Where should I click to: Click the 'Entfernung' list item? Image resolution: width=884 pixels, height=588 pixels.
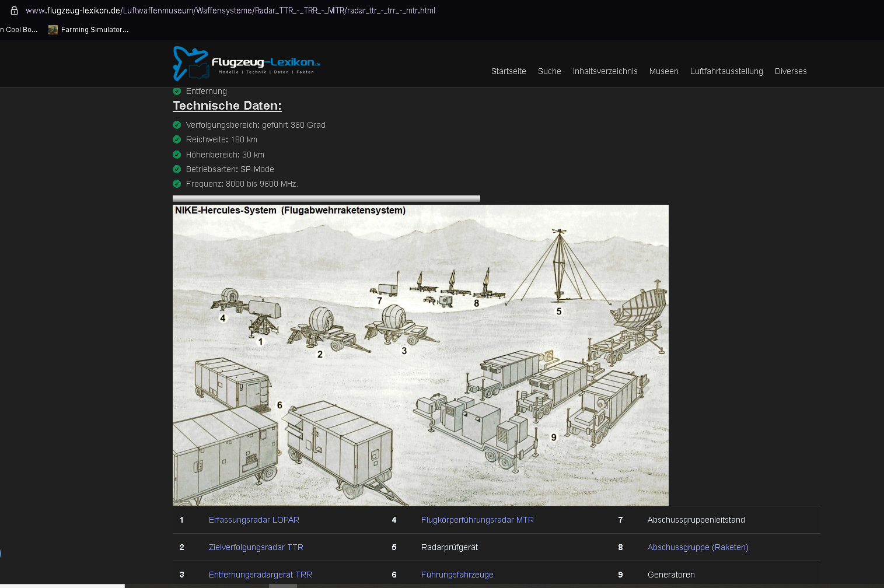207,91
